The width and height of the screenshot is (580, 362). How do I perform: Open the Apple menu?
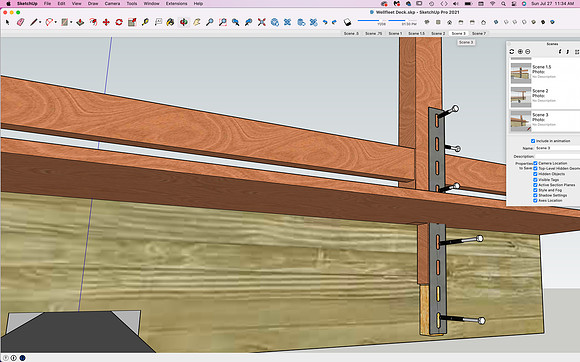click(8, 3)
